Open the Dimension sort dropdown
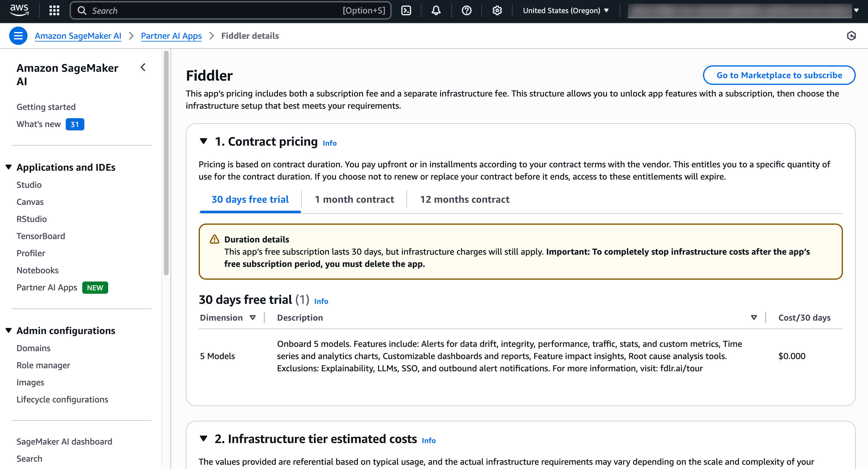Image resolution: width=868 pixels, height=469 pixels. click(x=253, y=317)
